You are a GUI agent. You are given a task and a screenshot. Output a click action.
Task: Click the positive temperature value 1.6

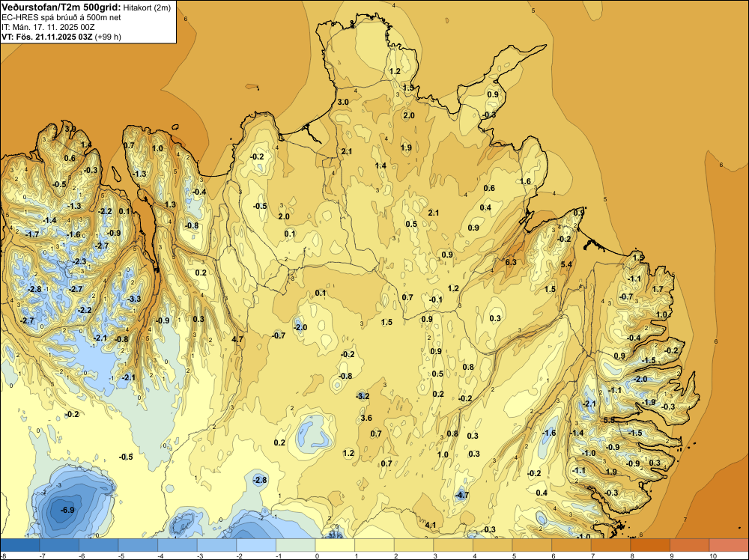tap(526, 181)
